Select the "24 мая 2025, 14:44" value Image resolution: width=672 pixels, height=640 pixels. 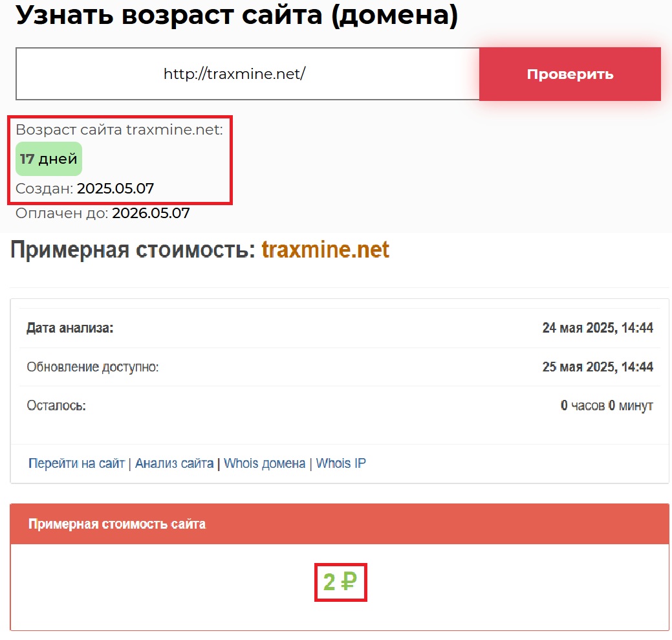pos(597,328)
